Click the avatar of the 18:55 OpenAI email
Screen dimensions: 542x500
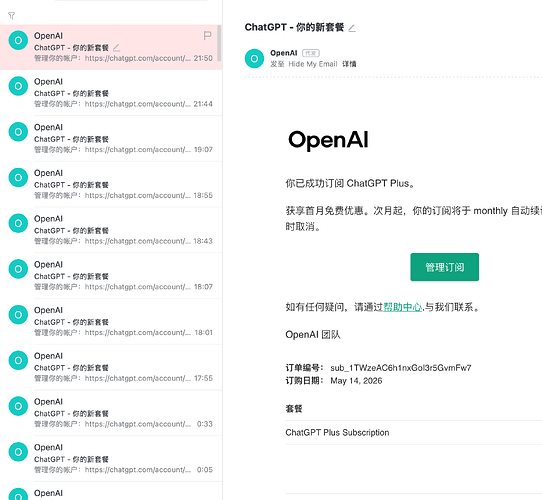(18, 177)
